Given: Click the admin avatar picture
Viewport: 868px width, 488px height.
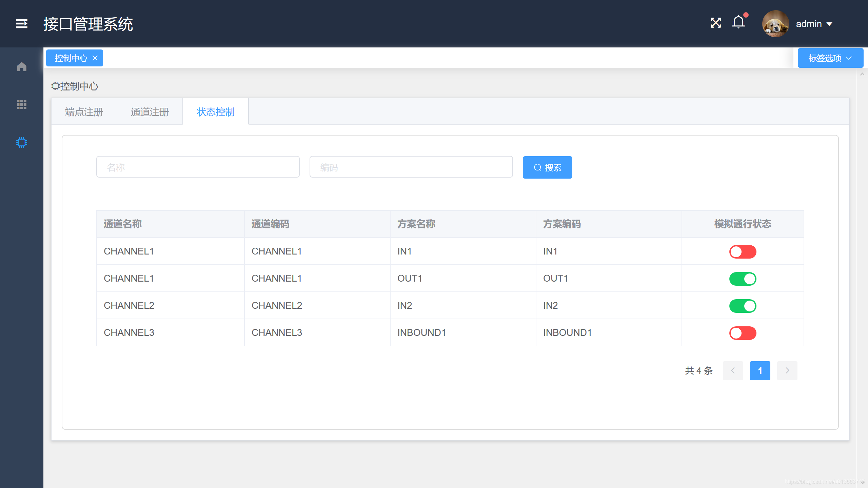Looking at the screenshot, I should tap(775, 24).
